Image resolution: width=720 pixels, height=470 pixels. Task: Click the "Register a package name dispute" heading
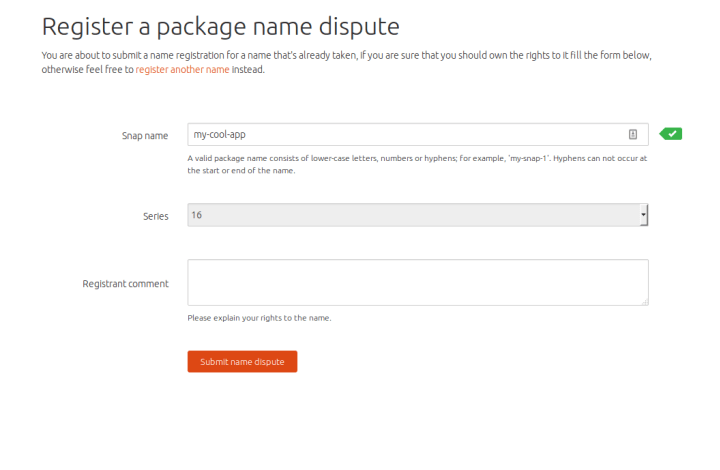[220, 27]
